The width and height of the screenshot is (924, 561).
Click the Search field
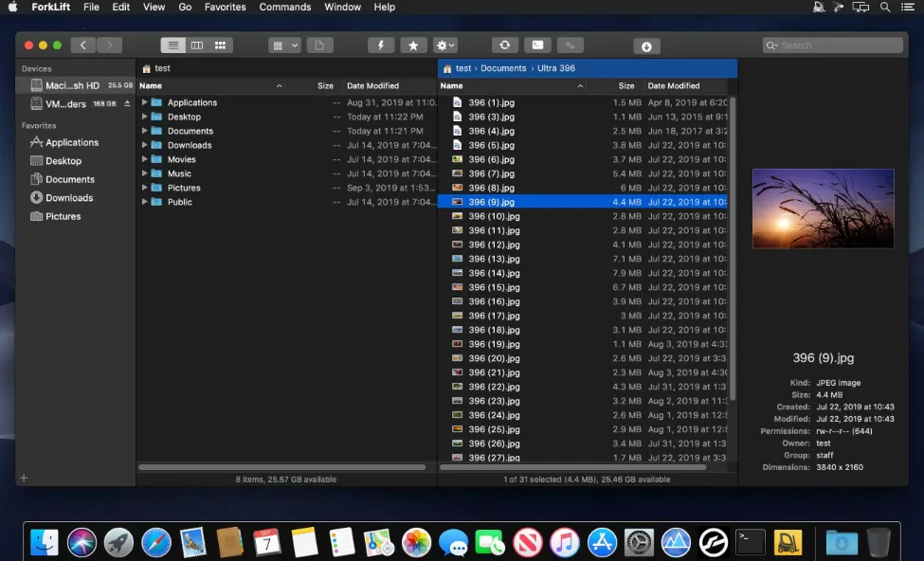(833, 45)
